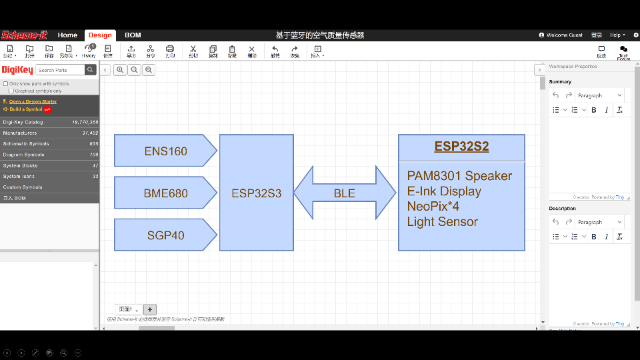The height and width of the screenshot is (360, 640).
Task: Open a Design Starter link
Action: coord(33,102)
